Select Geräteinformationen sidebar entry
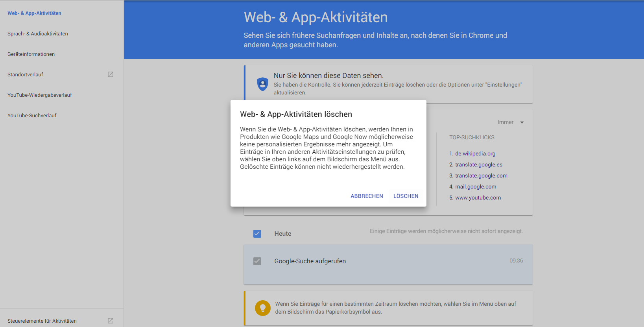Screen dimensions: 644x327 [31, 54]
